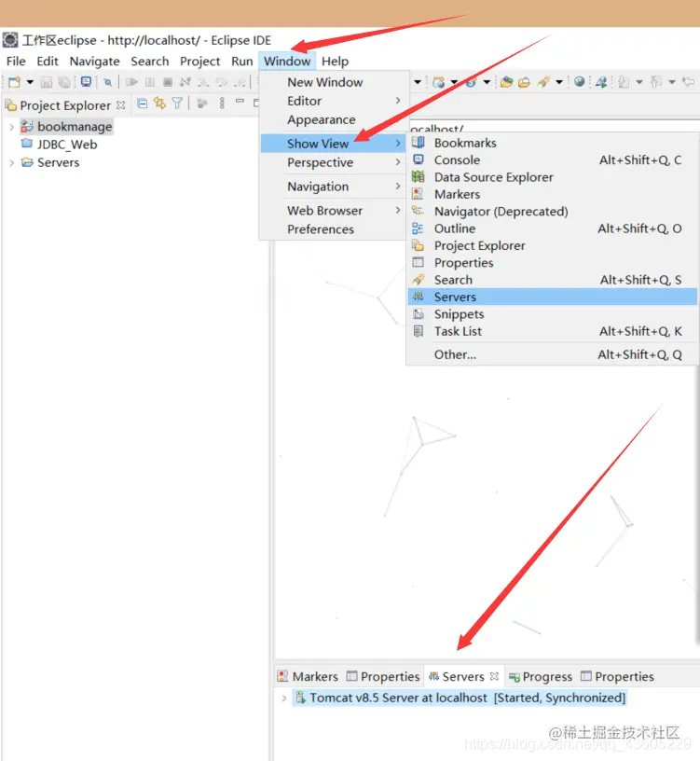This screenshot has height=761, width=700.
Task: Show the Navigator (Deprecated) view
Action: pos(553,212)
